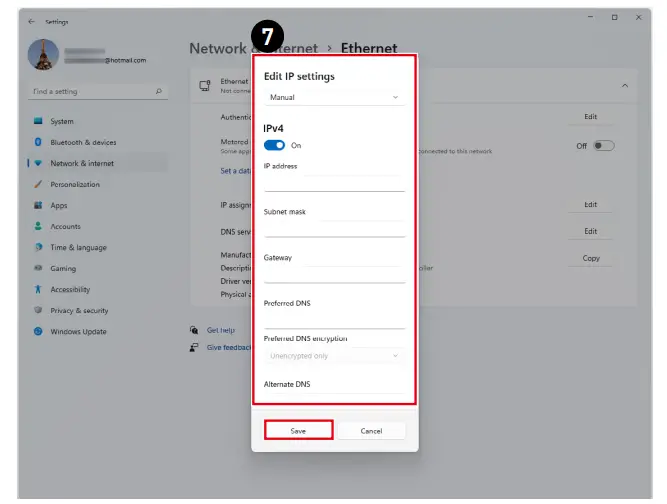Open Time & language globe icon

pos(38,247)
